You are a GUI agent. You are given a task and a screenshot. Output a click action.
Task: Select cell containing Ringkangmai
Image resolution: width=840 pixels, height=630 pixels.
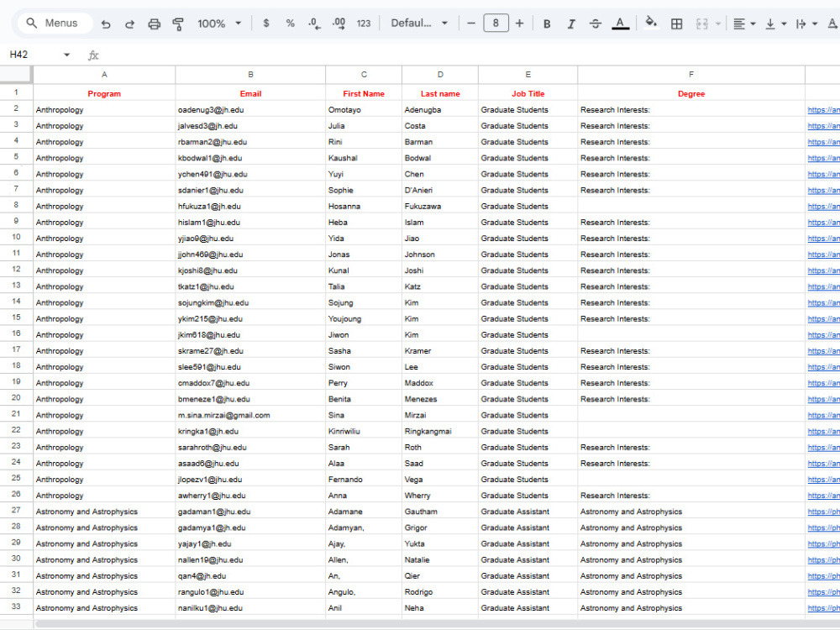click(x=440, y=431)
